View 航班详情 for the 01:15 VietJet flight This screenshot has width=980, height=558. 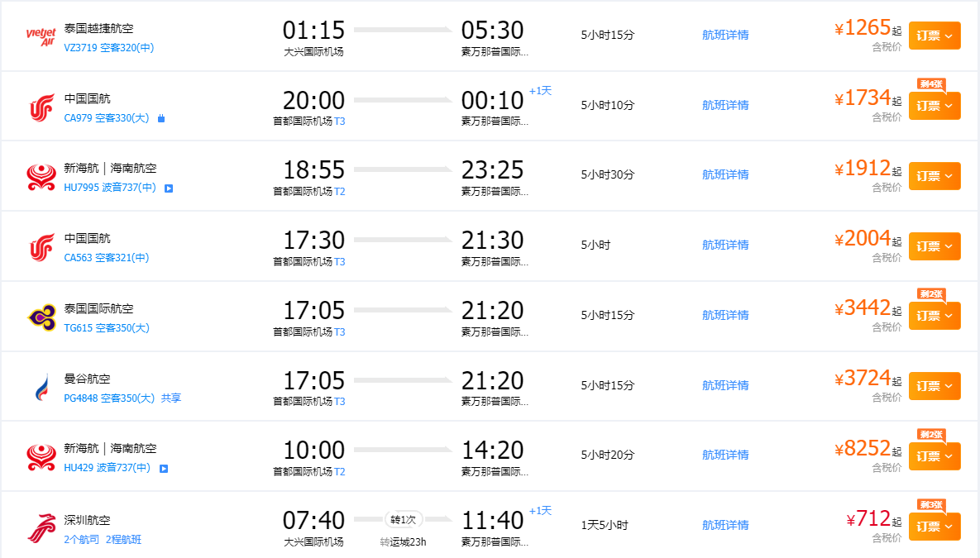coord(725,36)
